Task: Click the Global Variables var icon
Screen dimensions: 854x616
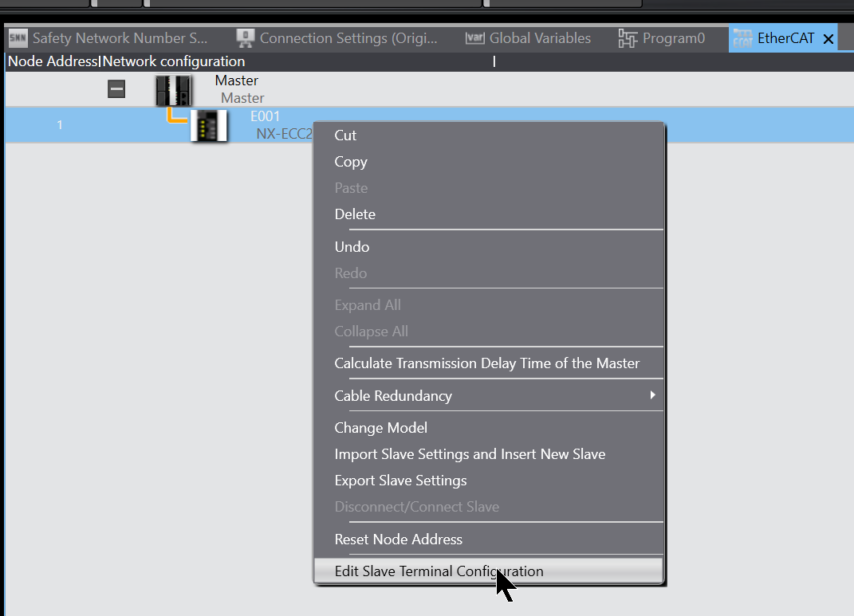Action: coord(475,38)
